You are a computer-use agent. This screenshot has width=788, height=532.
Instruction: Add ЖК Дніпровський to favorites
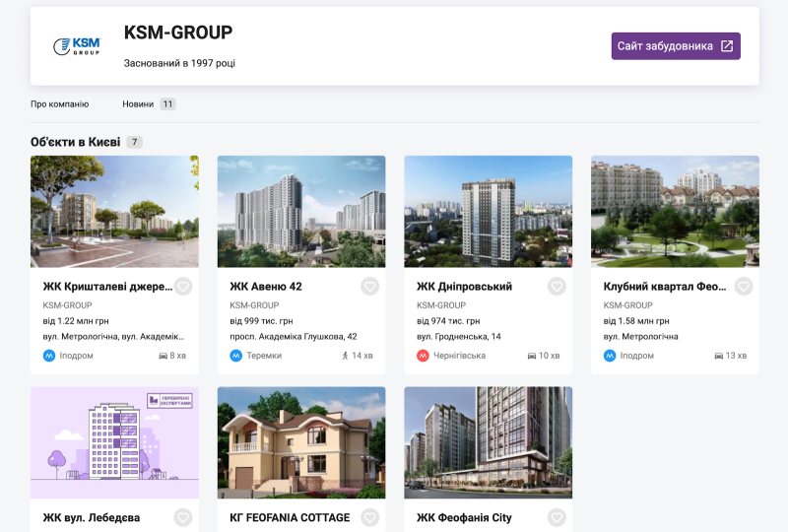(x=557, y=287)
